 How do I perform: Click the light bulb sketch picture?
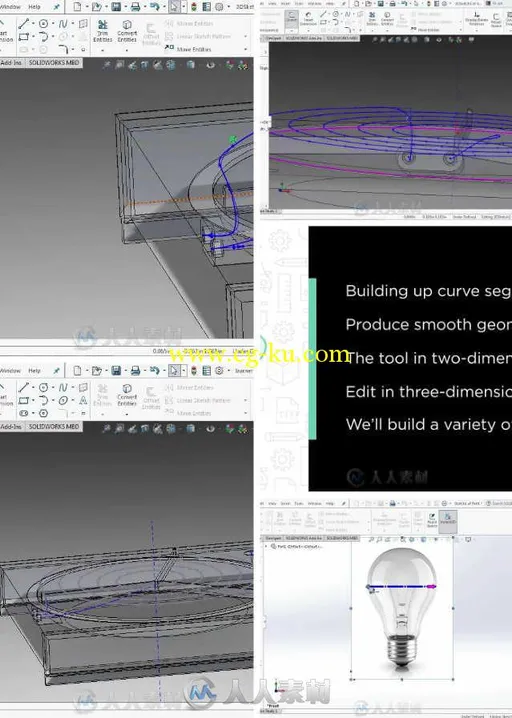[x=402, y=609]
